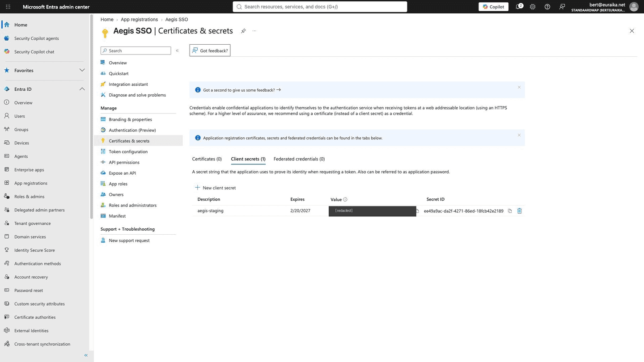Viewport: 644px width, 362px height.
Task: Open App roles
Action: [x=118, y=184]
